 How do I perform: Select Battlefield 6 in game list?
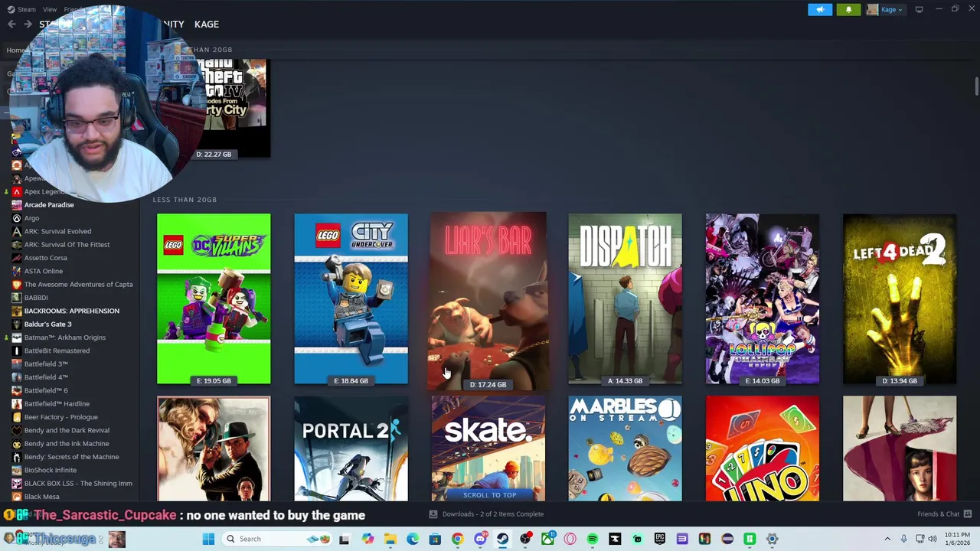pyautogui.click(x=46, y=390)
